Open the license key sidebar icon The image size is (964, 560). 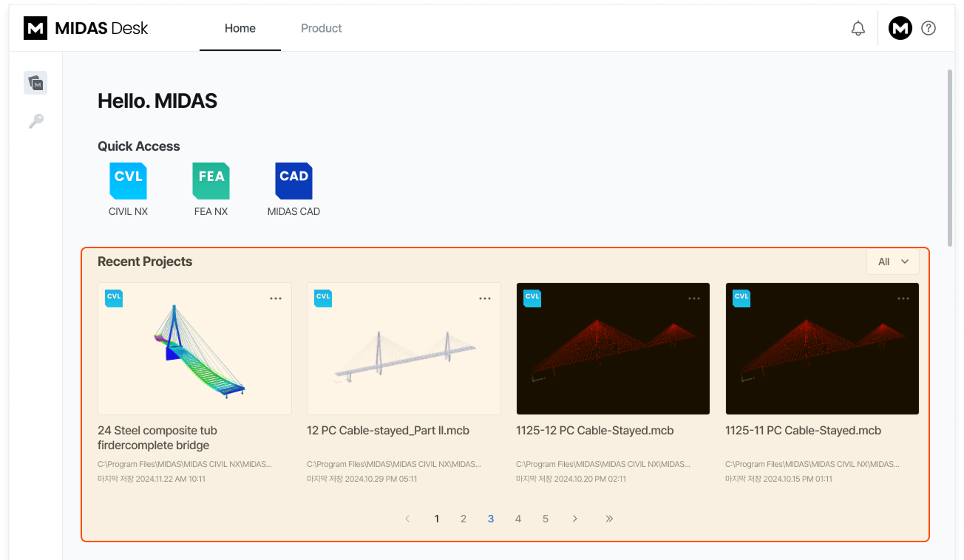click(x=35, y=121)
